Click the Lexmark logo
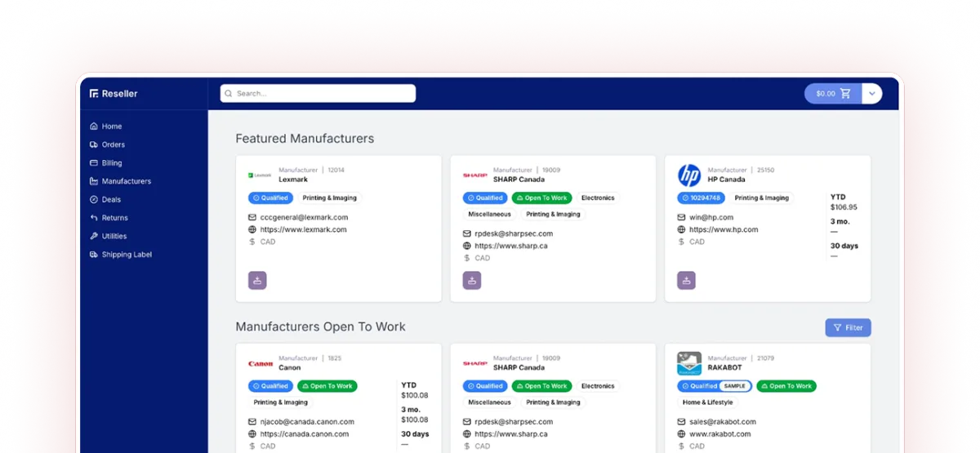 pos(260,175)
